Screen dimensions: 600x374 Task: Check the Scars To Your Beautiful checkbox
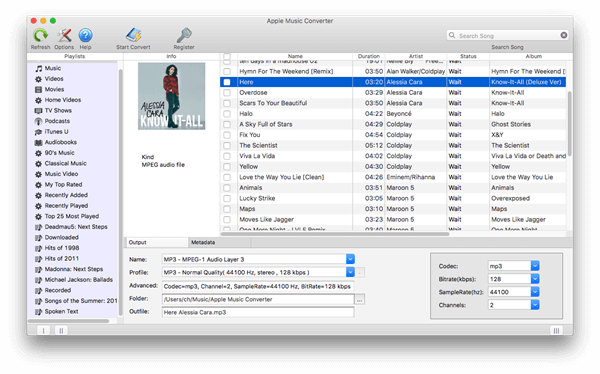(x=227, y=103)
